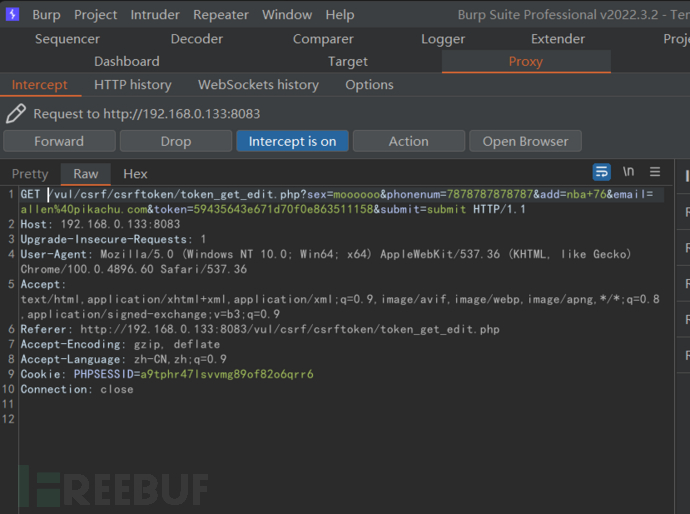Open the Intruder menu

[x=155, y=15]
